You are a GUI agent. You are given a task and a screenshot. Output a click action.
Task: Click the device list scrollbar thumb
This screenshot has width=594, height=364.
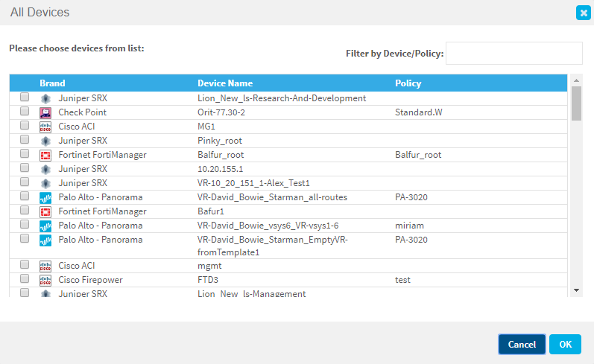click(576, 103)
